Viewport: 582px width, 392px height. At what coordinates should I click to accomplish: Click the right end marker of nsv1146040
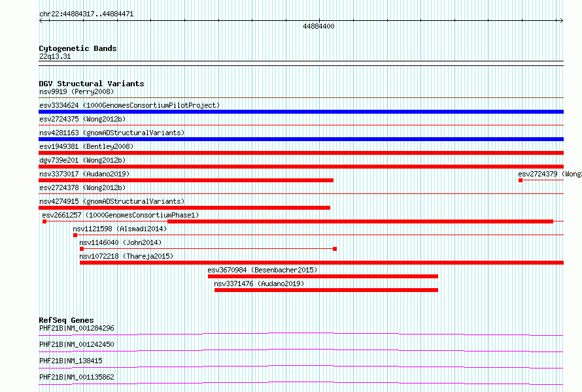click(x=335, y=249)
